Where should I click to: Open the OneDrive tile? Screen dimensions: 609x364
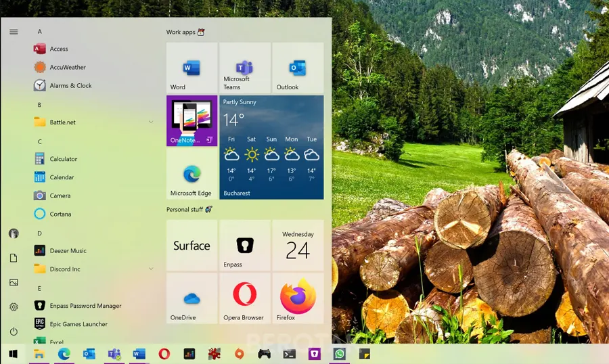coord(192,298)
